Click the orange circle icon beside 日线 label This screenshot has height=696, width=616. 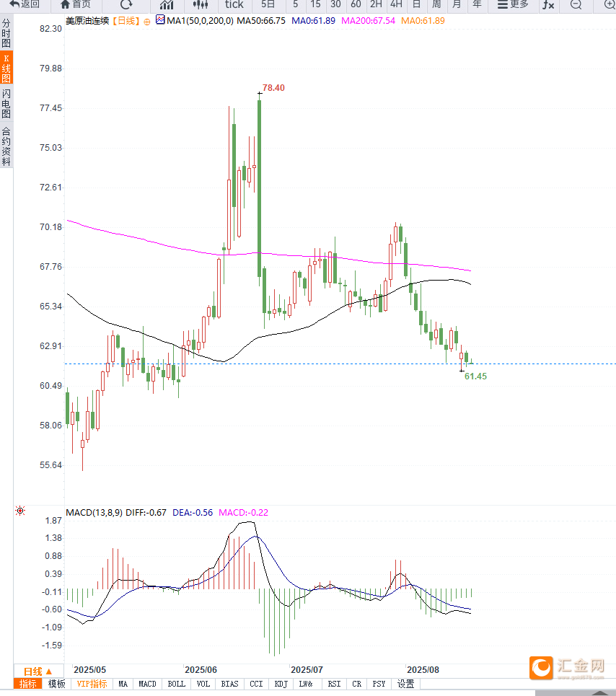tap(147, 22)
